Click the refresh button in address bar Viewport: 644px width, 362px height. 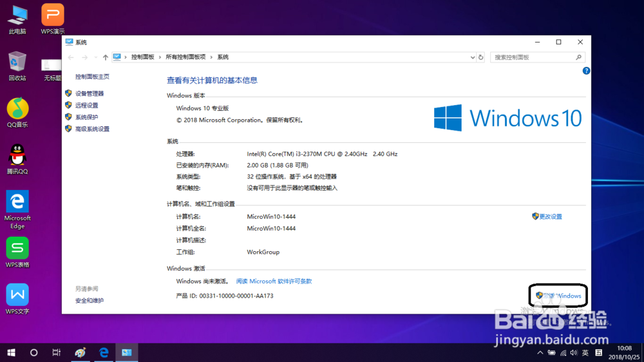(x=480, y=57)
